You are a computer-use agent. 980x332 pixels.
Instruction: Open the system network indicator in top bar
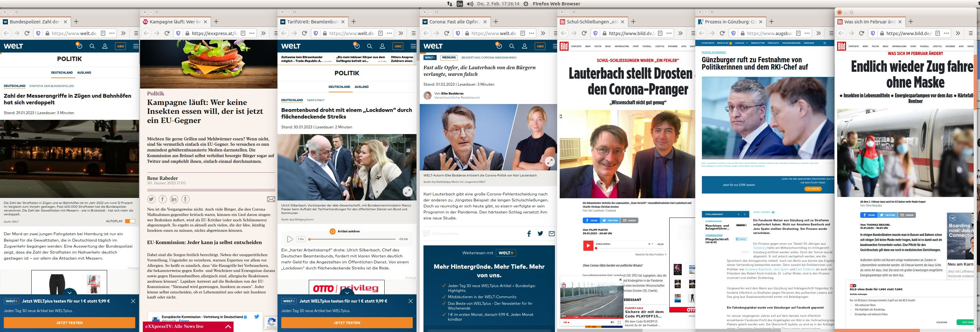(450, 4)
